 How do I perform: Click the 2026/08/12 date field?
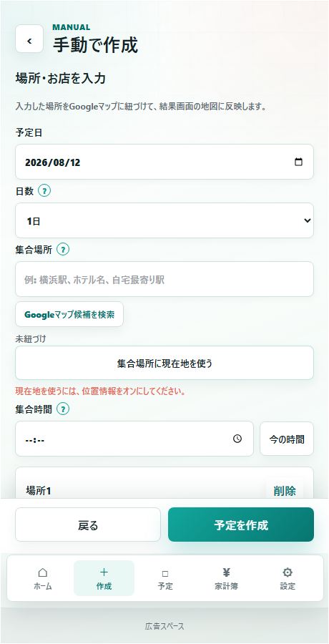pos(164,162)
